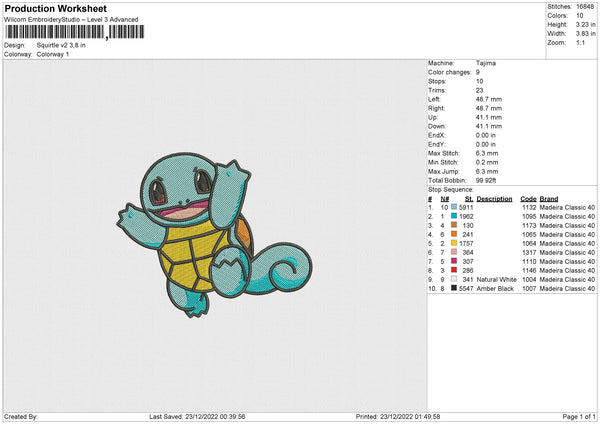Click thread code 1095 in stop 2
The width and height of the screenshot is (600, 424).
pos(529,217)
